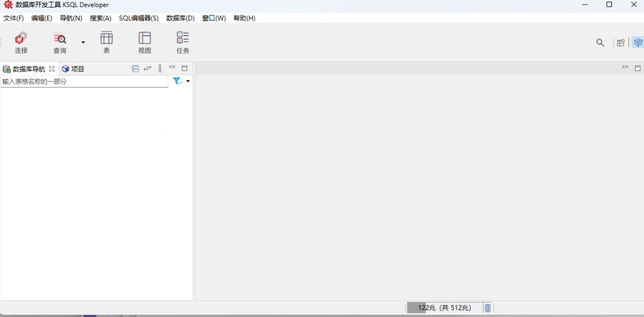Image resolution: width=644 pixels, height=317 pixels.
Task: Collapse all nodes in database navigator
Action: tap(136, 69)
